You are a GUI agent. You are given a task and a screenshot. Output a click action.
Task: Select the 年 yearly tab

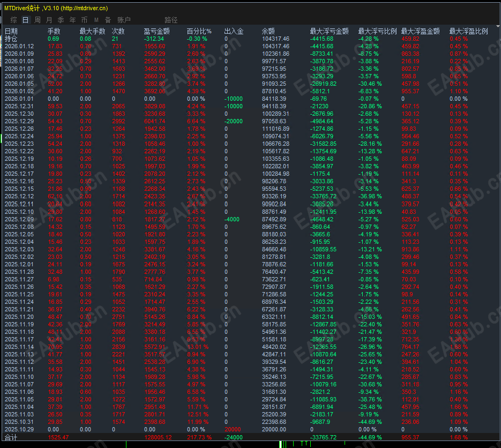(x=72, y=20)
